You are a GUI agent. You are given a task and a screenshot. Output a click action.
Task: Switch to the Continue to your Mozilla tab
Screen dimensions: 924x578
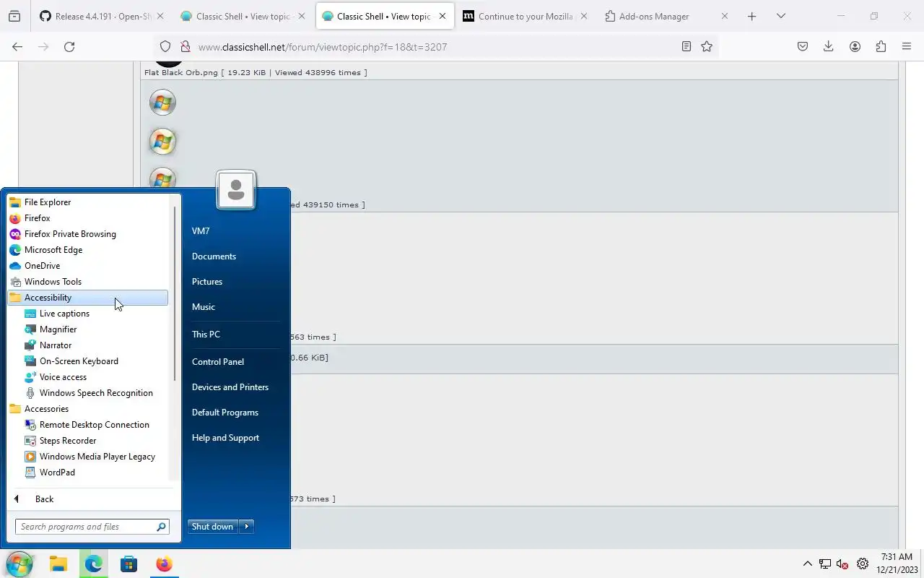524,16
